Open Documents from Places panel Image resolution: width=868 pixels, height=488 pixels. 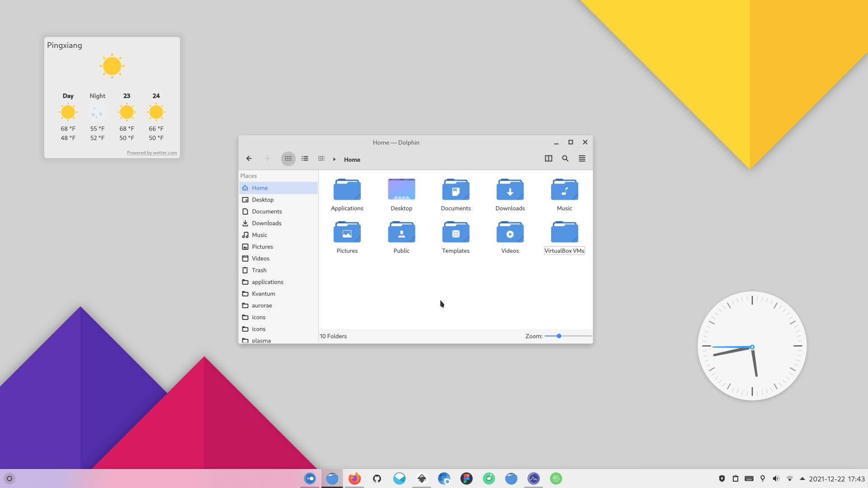coord(278,211)
